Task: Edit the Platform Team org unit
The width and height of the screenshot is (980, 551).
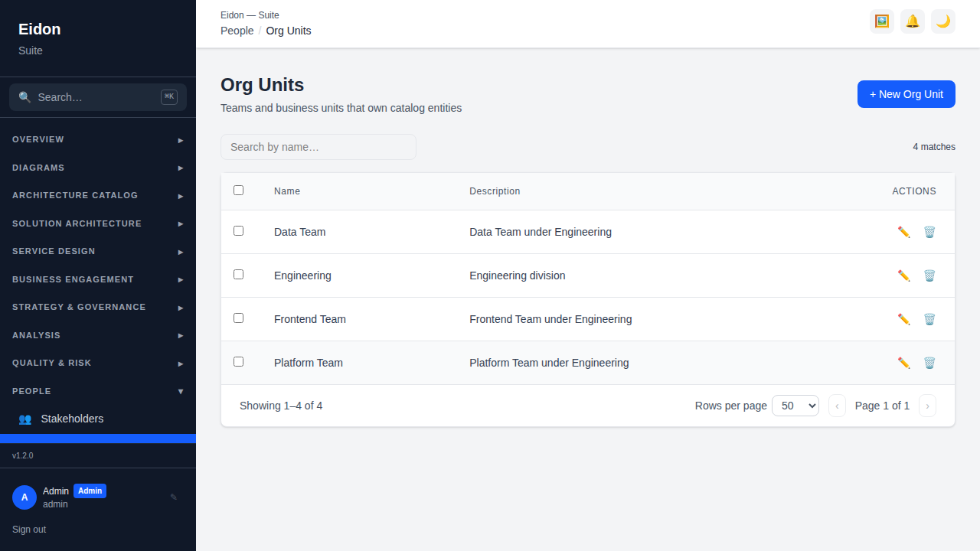Action: pyautogui.click(x=904, y=363)
